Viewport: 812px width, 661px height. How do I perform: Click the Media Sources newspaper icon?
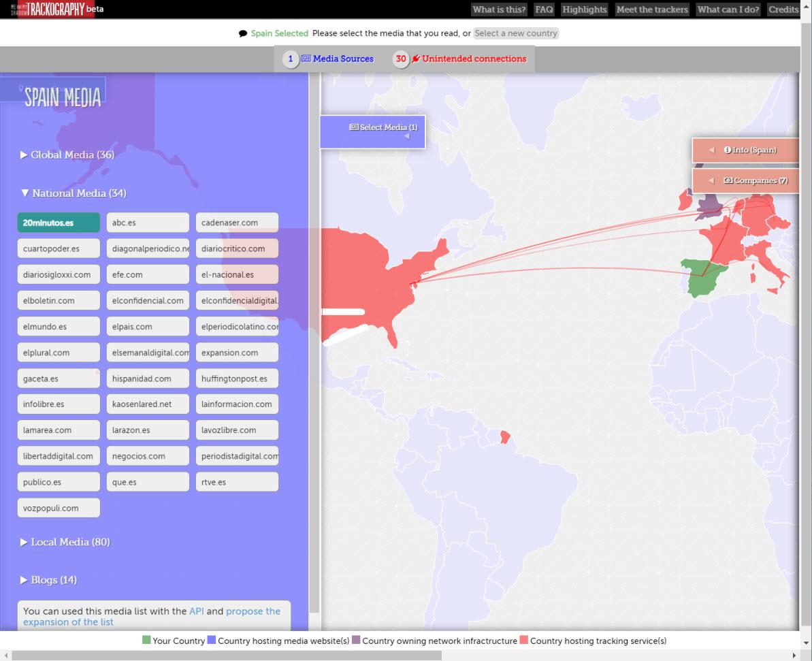click(x=306, y=59)
